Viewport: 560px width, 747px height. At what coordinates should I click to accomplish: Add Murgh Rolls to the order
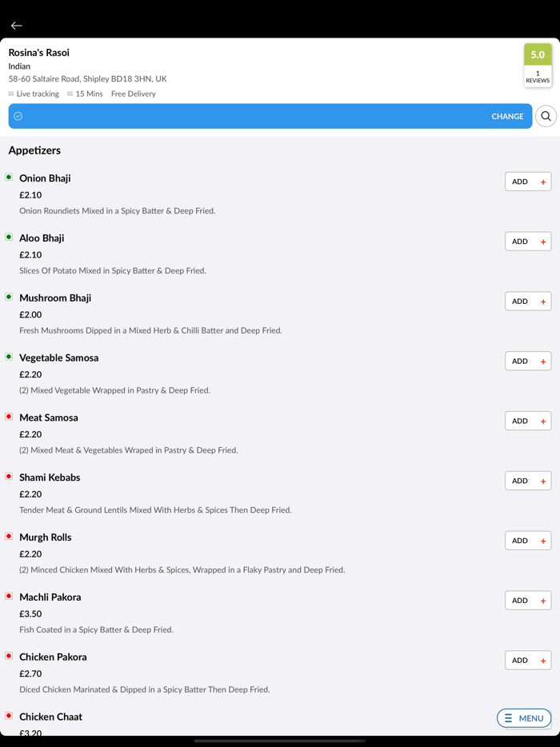pyautogui.click(x=527, y=541)
